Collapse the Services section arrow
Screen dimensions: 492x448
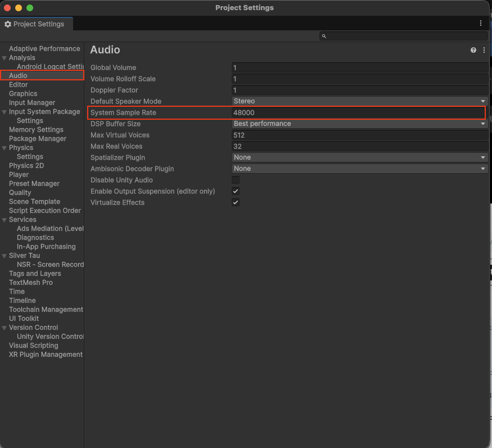pos(4,220)
